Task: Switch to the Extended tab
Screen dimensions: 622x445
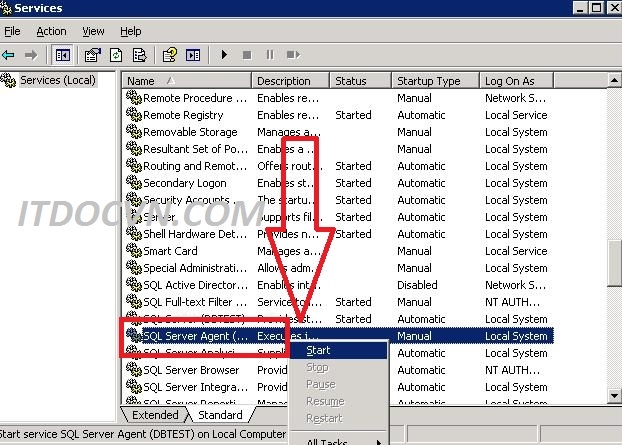Action: tap(155, 415)
